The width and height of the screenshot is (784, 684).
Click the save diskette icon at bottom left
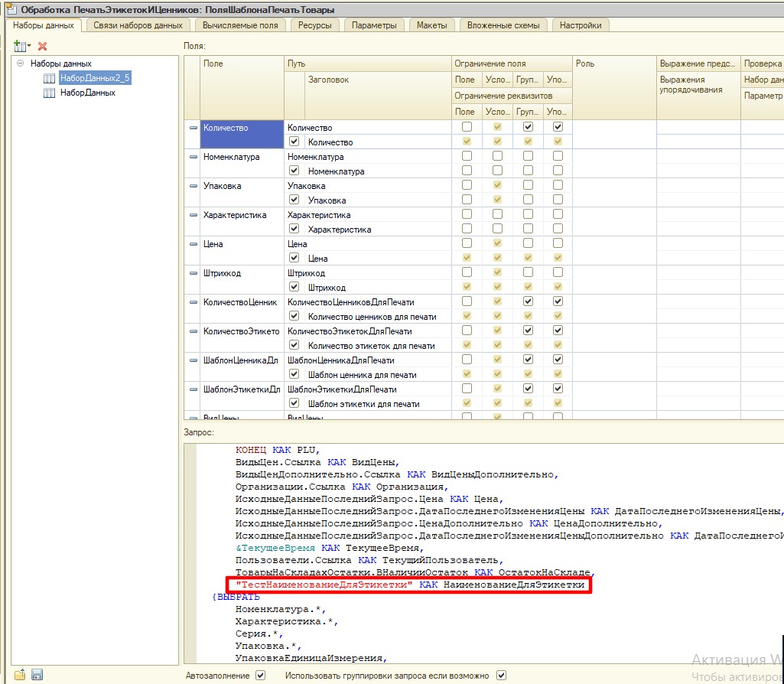37,675
